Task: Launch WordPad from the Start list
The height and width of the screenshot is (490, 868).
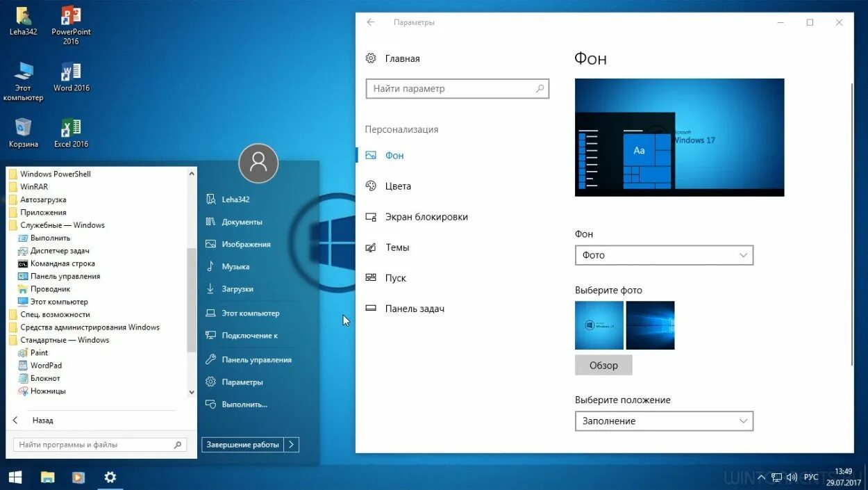Action: coord(46,365)
